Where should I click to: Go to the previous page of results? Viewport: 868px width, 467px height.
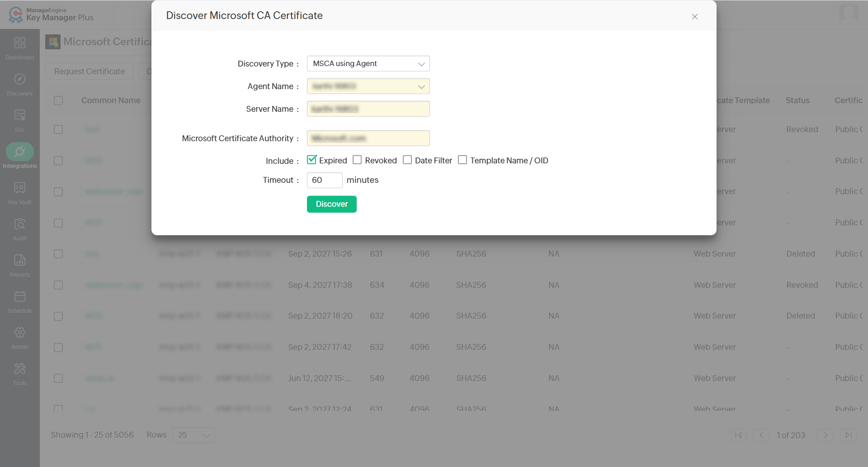pyautogui.click(x=761, y=435)
